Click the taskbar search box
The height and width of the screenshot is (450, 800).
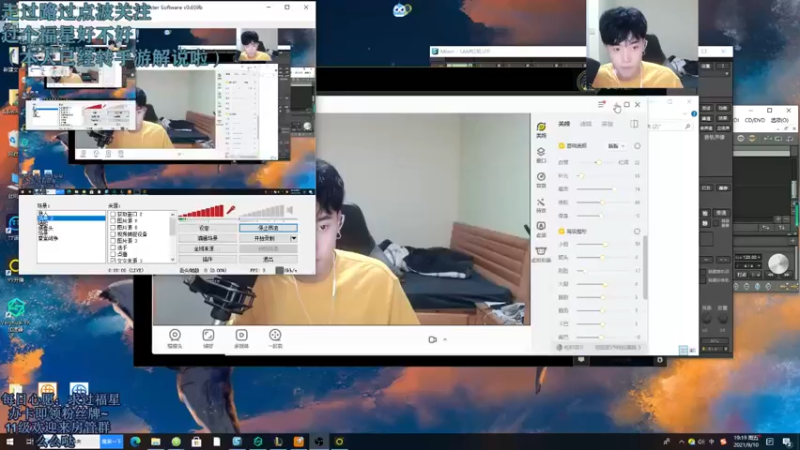click(x=69, y=441)
